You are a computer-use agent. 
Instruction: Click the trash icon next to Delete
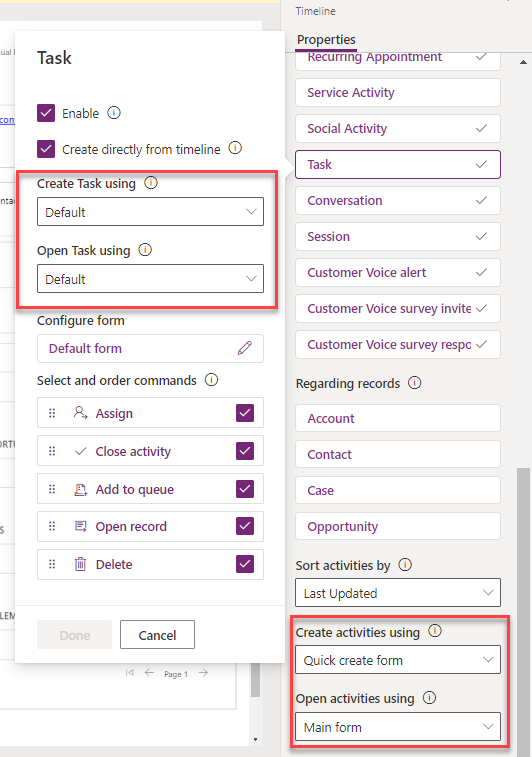pyautogui.click(x=80, y=564)
